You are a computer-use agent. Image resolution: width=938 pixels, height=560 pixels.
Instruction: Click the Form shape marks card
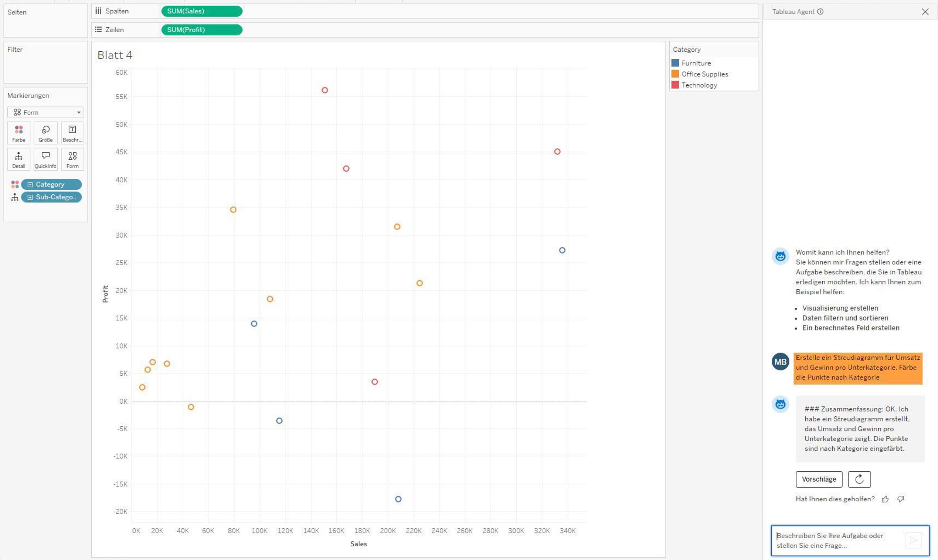click(72, 159)
